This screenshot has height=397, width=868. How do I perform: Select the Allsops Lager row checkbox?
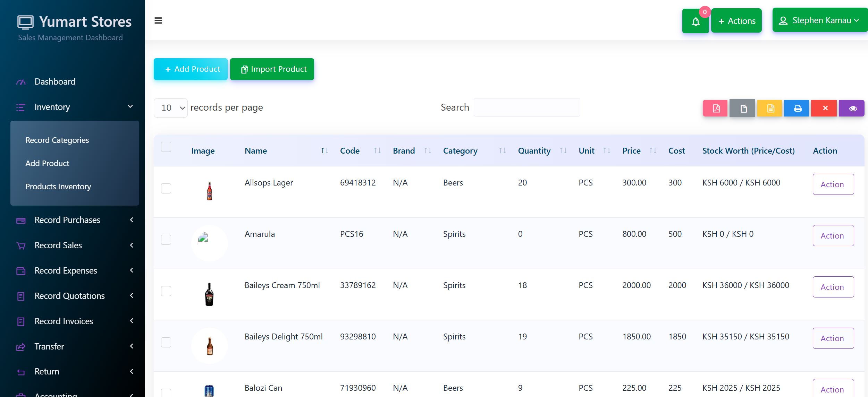(166, 189)
